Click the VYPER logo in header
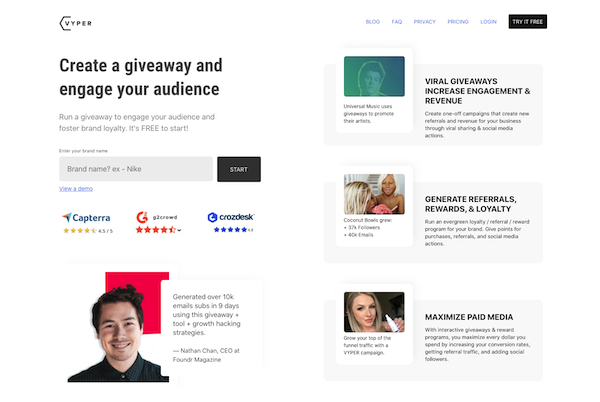The image size is (600, 402). pos(76,23)
